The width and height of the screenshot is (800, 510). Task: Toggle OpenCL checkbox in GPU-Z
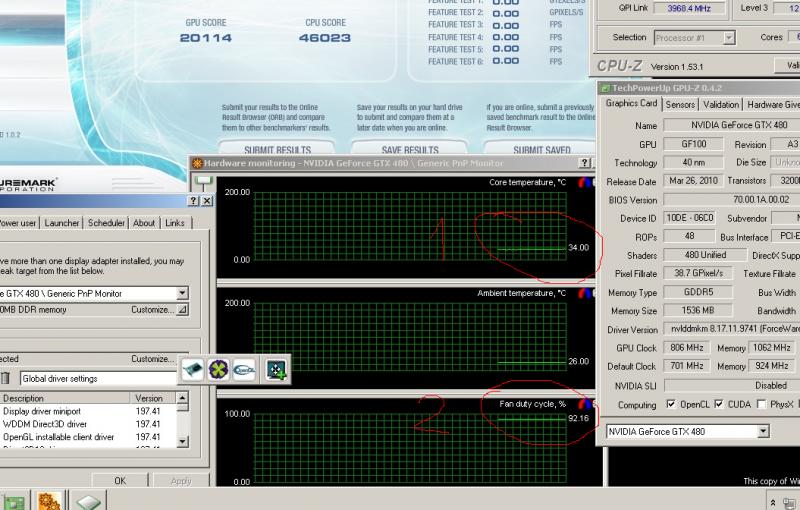[671, 404]
